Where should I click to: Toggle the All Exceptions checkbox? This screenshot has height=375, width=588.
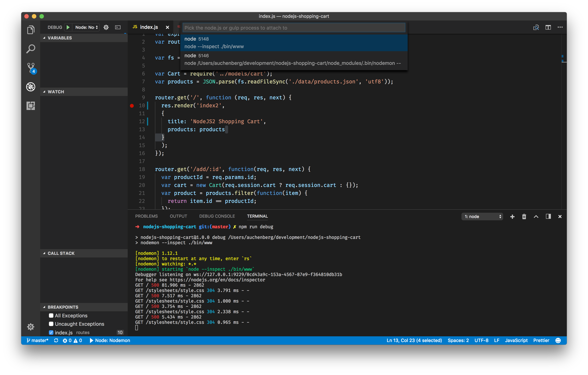(51, 315)
